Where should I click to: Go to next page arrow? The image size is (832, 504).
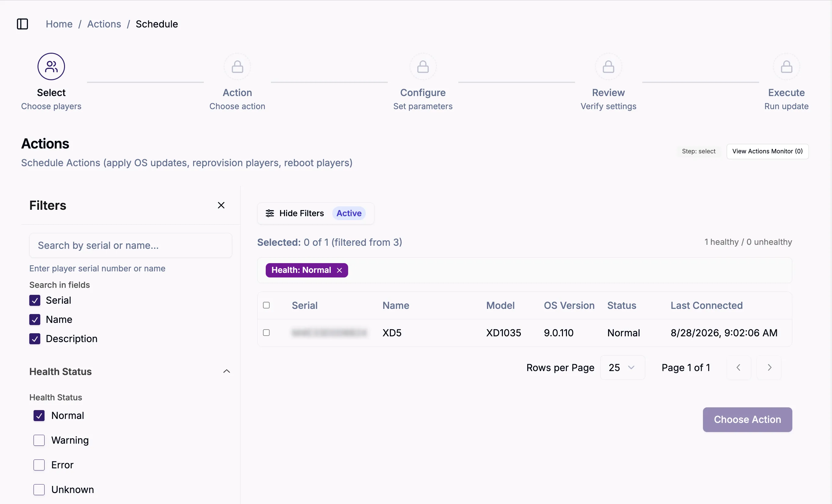tap(769, 367)
